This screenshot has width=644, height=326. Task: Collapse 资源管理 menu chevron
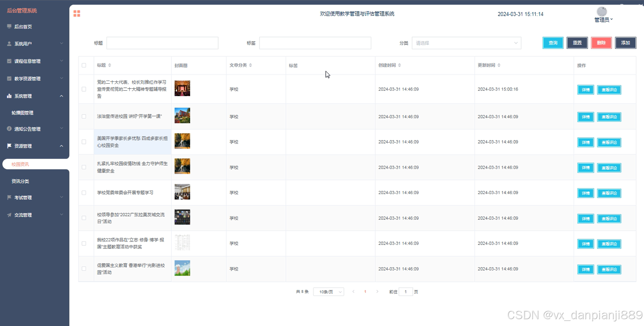pos(61,146)
